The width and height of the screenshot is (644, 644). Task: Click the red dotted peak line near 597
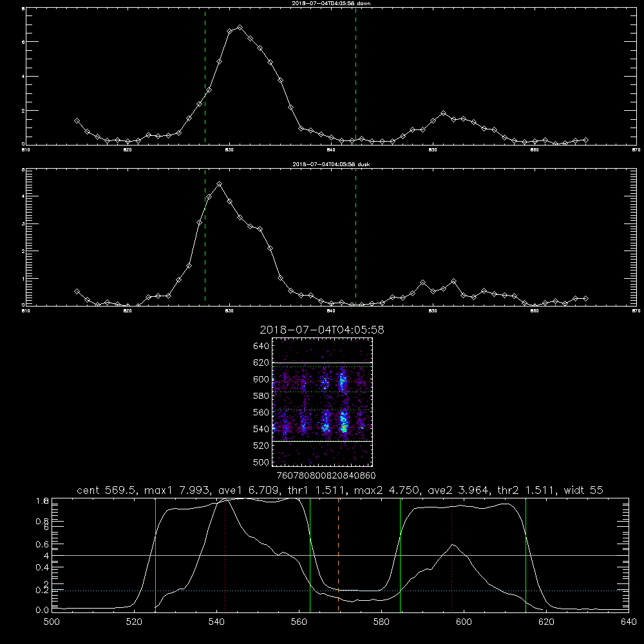452,555
